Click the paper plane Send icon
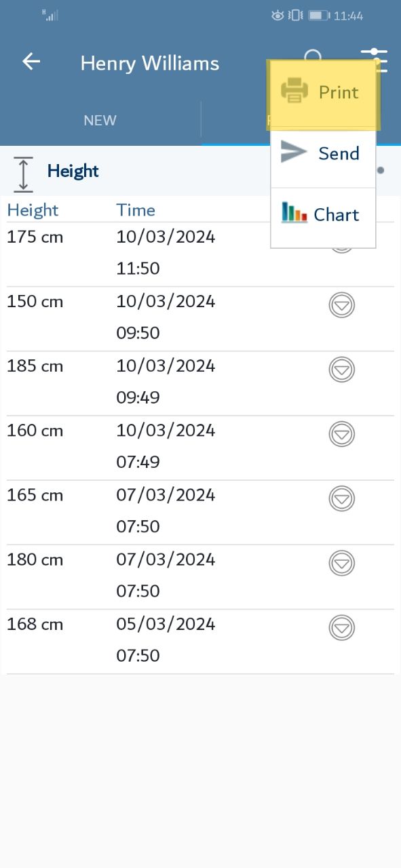This screenshot has height=868, width=401. [x=294, y=152]
